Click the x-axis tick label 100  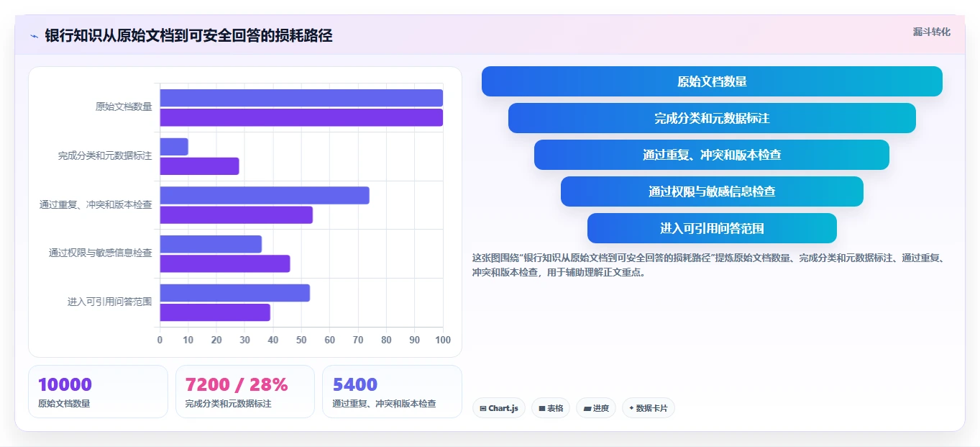(x=443, y=340)
